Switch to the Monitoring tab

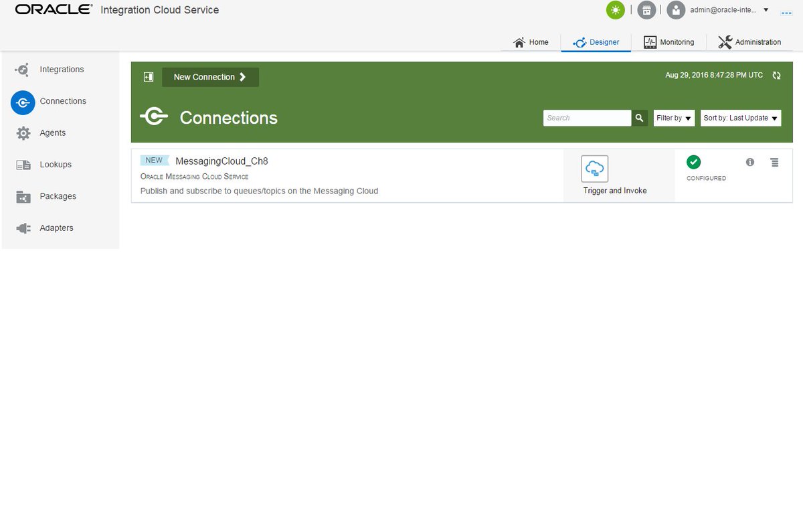668,42
